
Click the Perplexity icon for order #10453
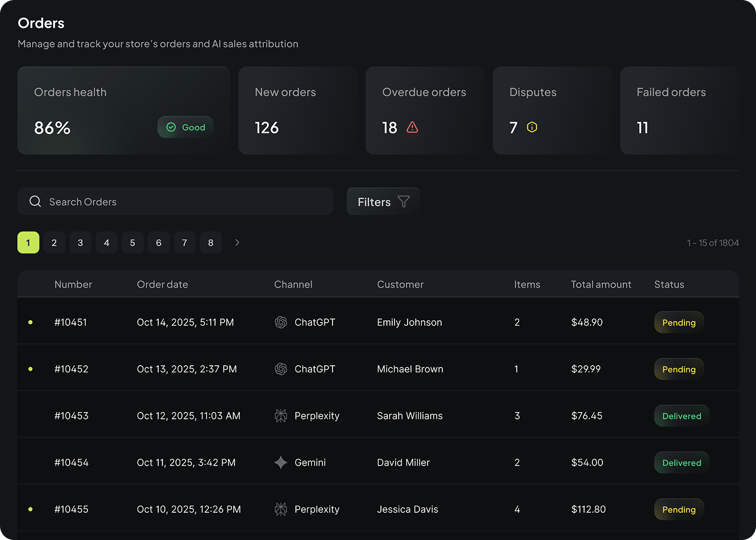point(281,416)
